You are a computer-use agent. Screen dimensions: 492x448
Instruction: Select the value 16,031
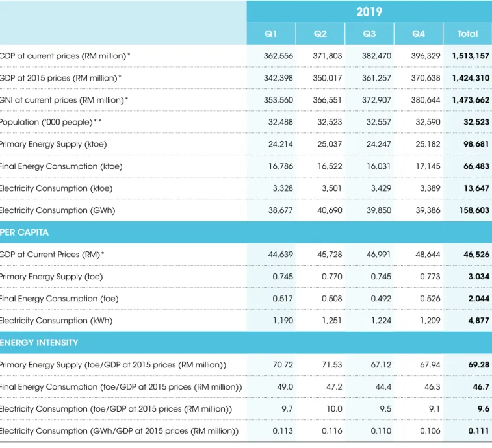click(379, 166)
